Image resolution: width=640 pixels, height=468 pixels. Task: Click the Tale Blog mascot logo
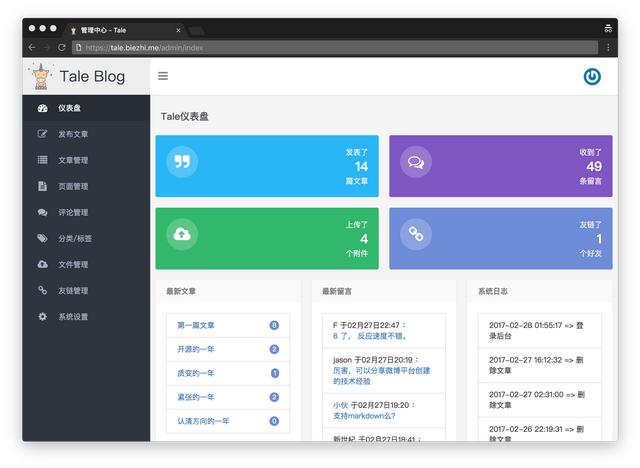41,76
